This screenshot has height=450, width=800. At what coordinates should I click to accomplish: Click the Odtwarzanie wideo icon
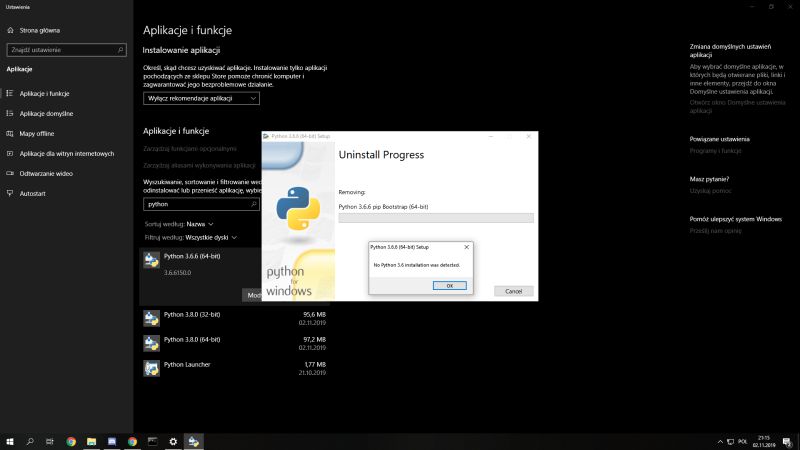[x=10, y=173]
